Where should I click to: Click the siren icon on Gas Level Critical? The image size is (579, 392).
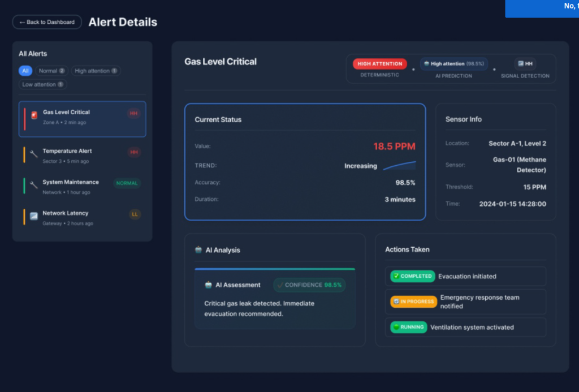tap(34, 115)
